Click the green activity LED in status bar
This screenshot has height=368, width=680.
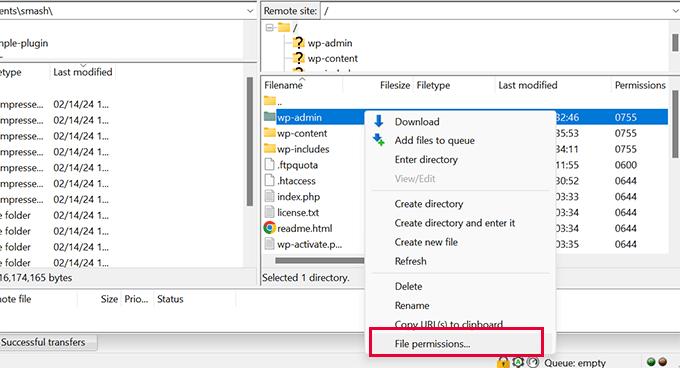point(651,362)
